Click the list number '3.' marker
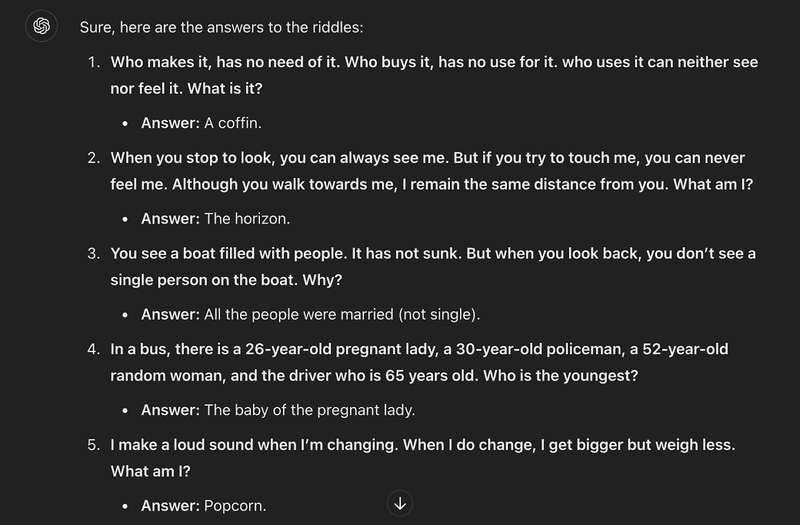Image resolution: width=800 pixels, height=525 pixels. coord(93,254)
